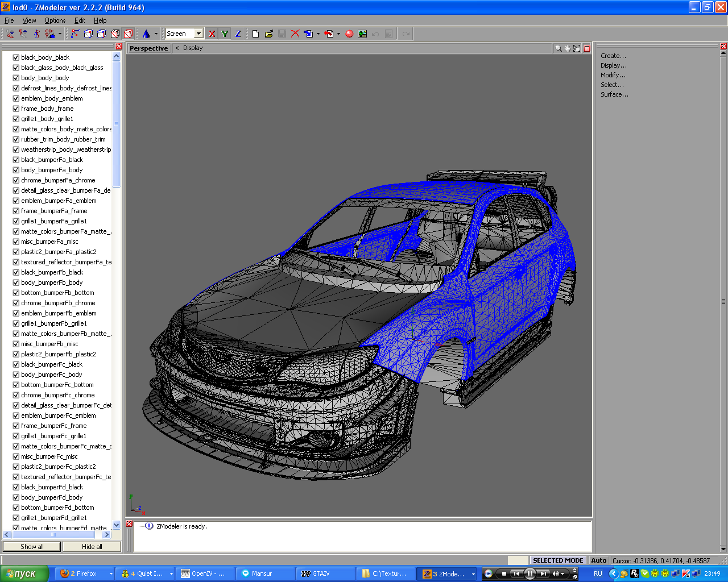Image resolution: width=728 pixels, height=582 pixels.
Task: Create a new file via toolbar icon
Action: tap(255, 34)
